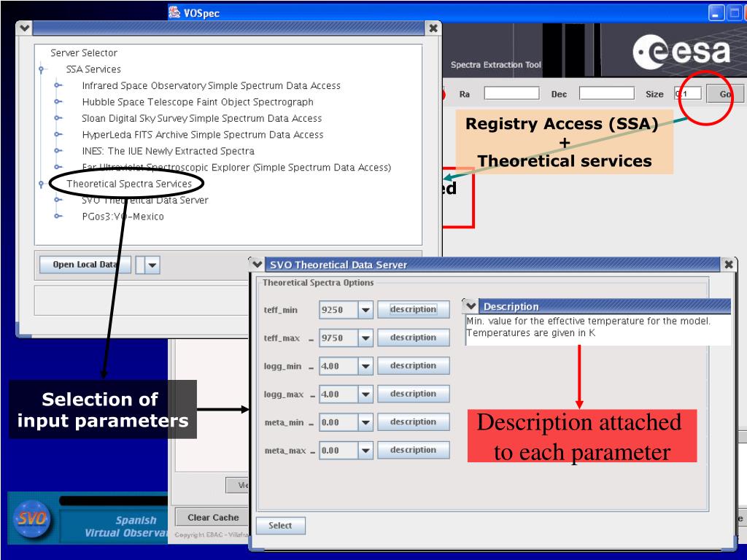The image size is (747, 560).
Task: Select HyperLeda FITS Archive Simple Spectrum Data Access
Action: (x=203, y=135)
